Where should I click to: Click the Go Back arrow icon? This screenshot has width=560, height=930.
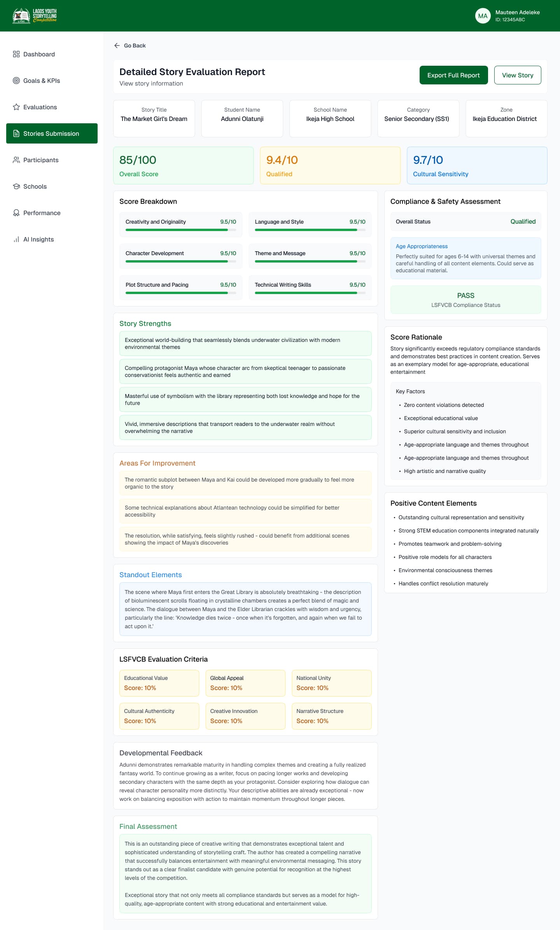coord(117,46)
